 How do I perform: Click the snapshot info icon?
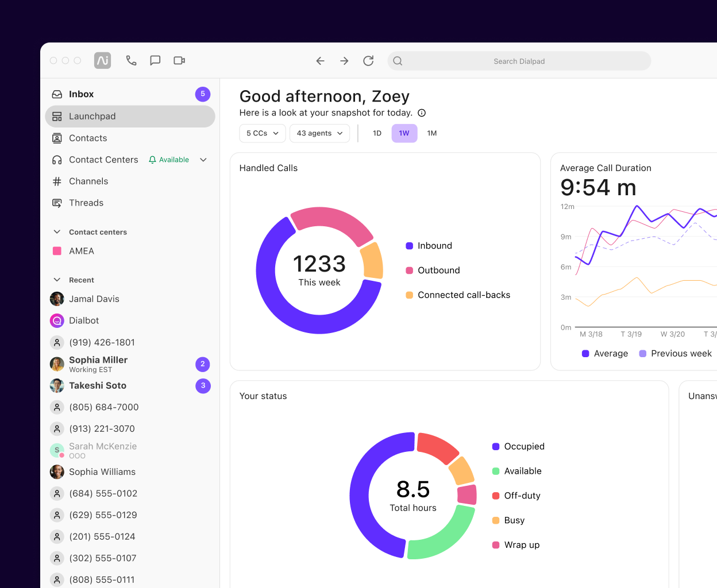coord(421,113)
